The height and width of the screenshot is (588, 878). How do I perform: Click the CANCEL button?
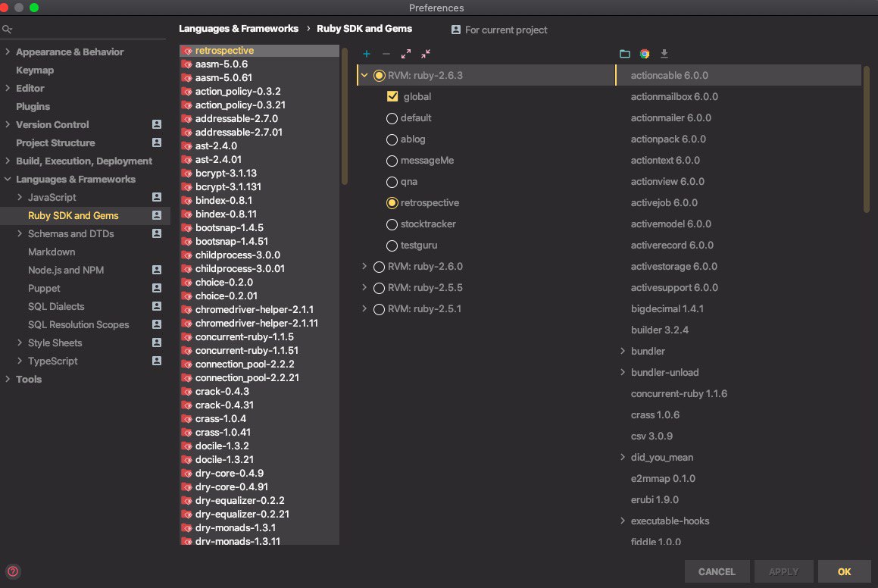[x=717, y=572]
